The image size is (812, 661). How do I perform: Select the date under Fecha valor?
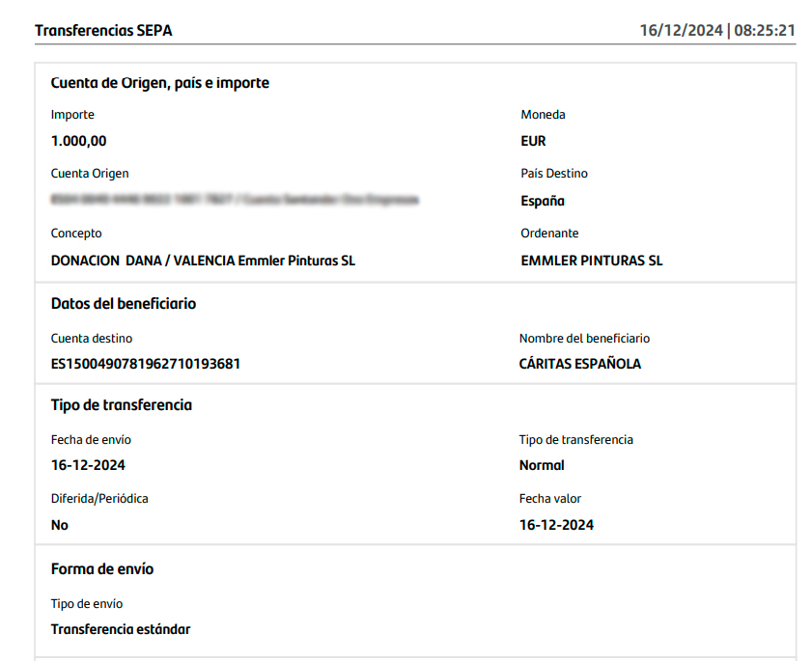tap(556, 525)
